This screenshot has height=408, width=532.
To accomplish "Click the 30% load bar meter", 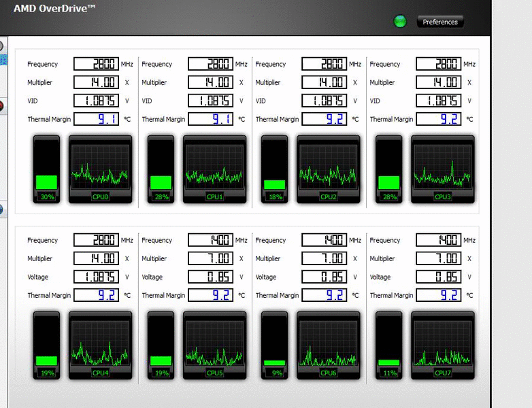I will tap(46, 169).
